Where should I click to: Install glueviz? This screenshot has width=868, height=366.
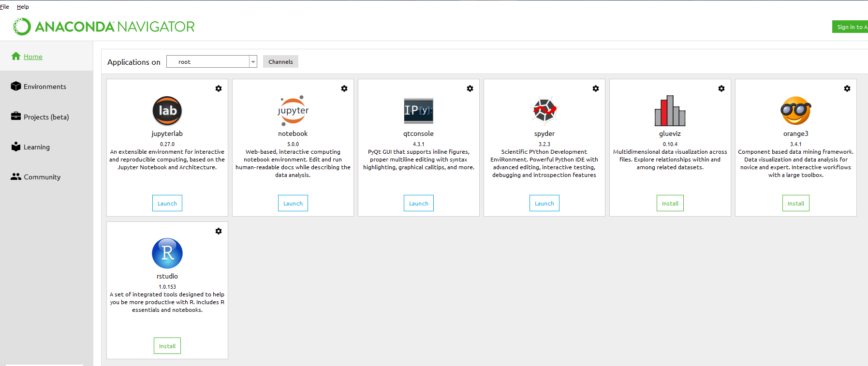click(670, 203)
